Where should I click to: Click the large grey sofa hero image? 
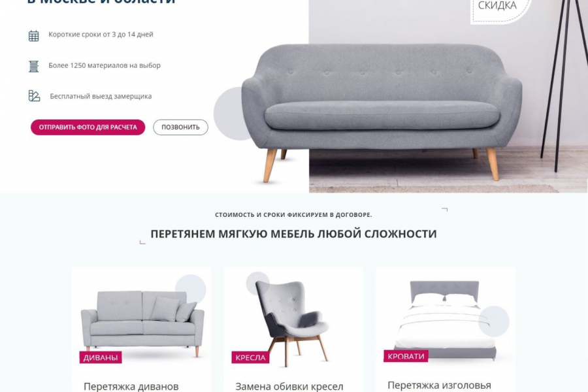point(382,112)
